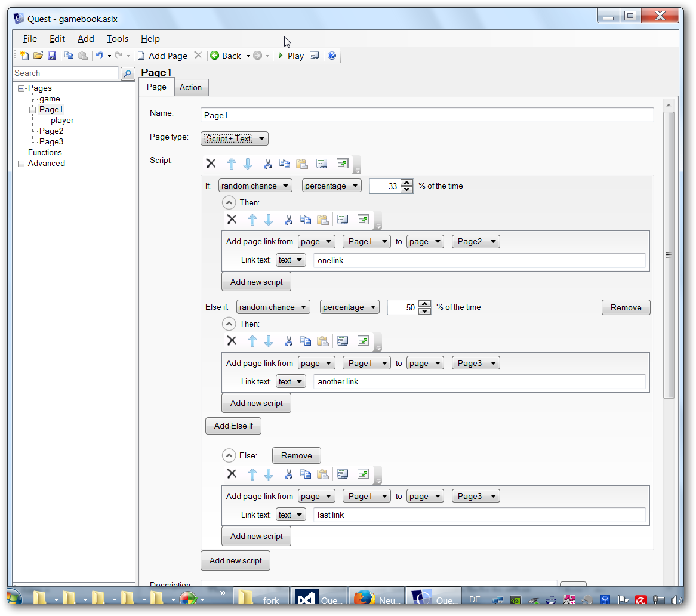The height and width of the screenshot is (616, 696).
Task: Remove the Else branch
Action: 297,455
